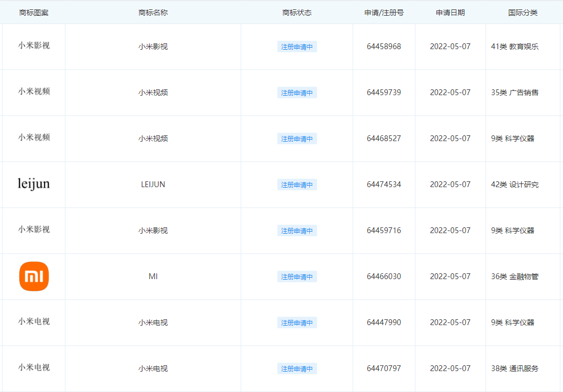The image size is (563, 392).
Task: Open trademark image for registration 64458968
Action: pos(34,45)
